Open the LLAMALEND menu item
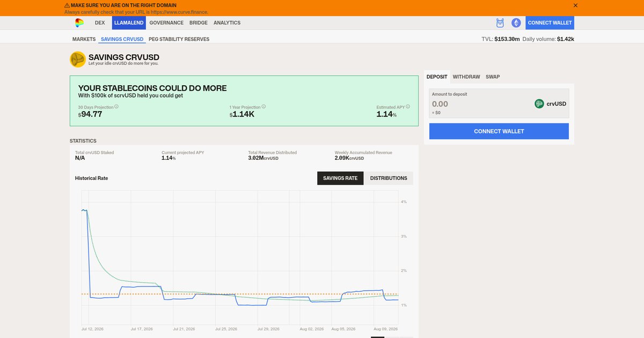 click(129, 23)
